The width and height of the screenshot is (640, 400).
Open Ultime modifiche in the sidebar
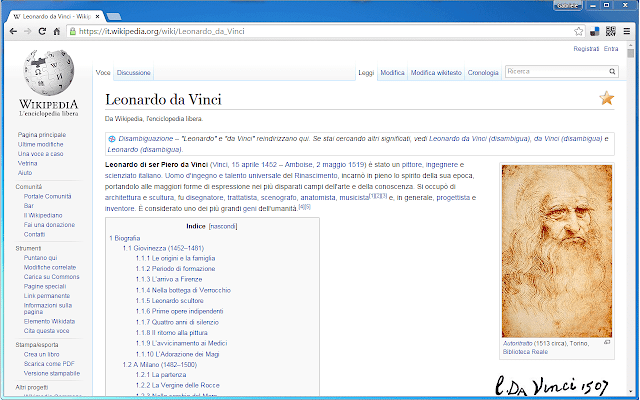coord(40,144)
